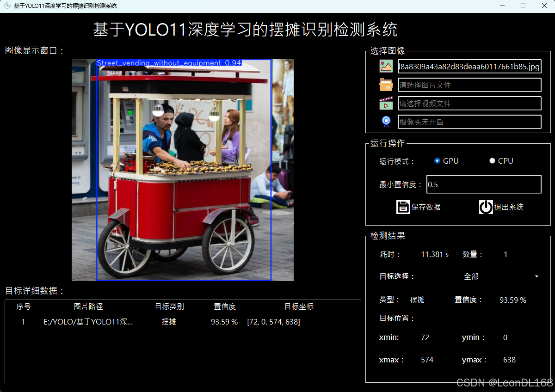Click the xmin value 72
555x392 pixels.
(x=425, y=337)
